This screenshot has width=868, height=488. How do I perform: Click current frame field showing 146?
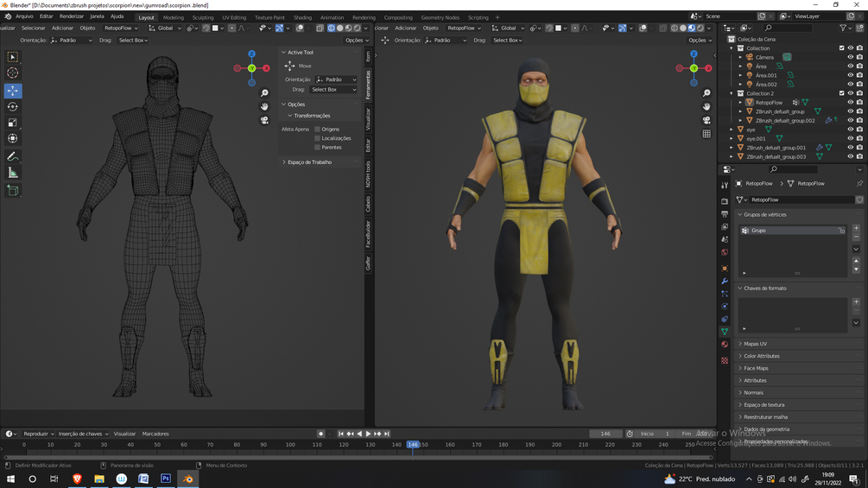pos(605,434)
